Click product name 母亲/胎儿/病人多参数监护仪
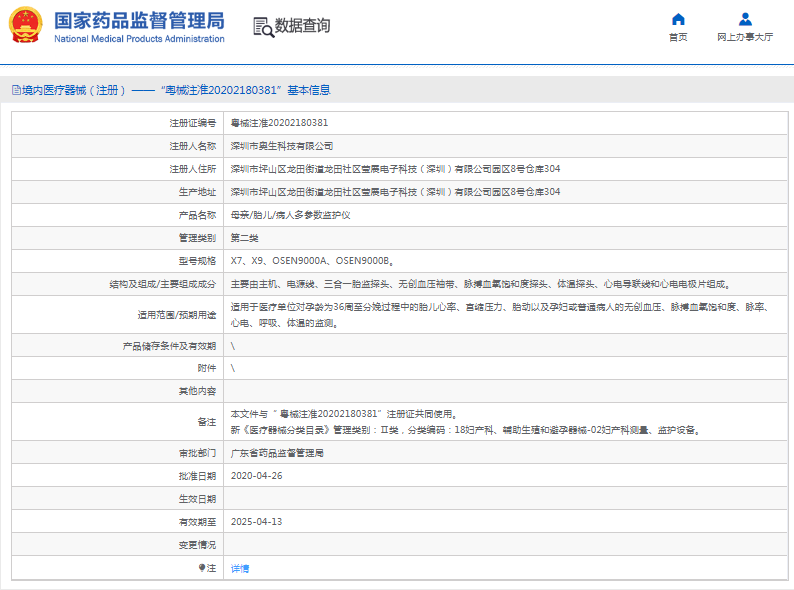Viewport: 794px width, 590px height. (290, 215)
